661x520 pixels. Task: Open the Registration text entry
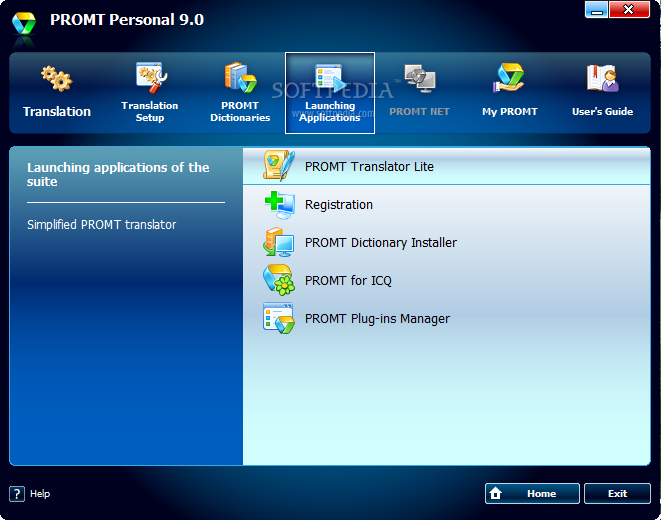[x=339, y=205]
